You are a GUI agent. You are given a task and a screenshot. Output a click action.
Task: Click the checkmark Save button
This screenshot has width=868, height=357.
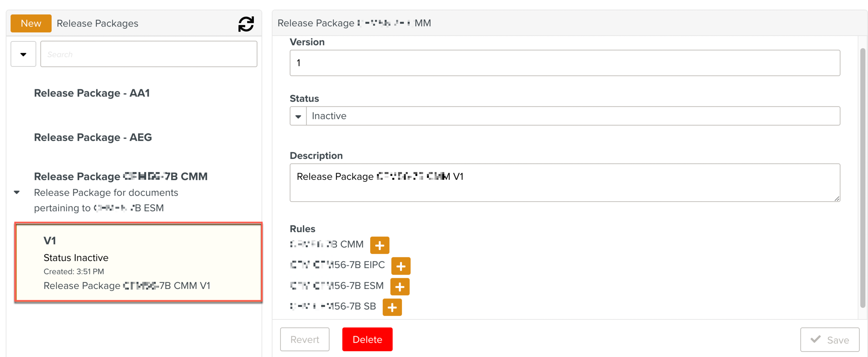click(829, 340)
